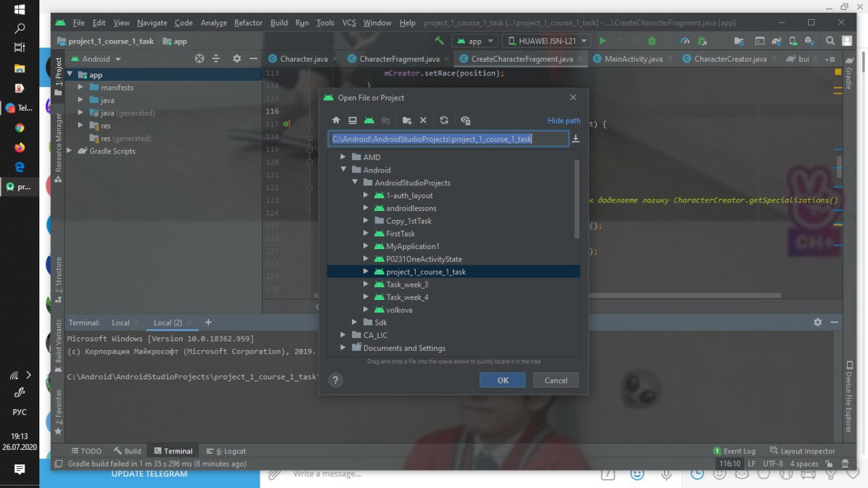This screenshot has width=868, height=488.
Task: Jump to Desktop directory icon
Action: tap(353, 120)
